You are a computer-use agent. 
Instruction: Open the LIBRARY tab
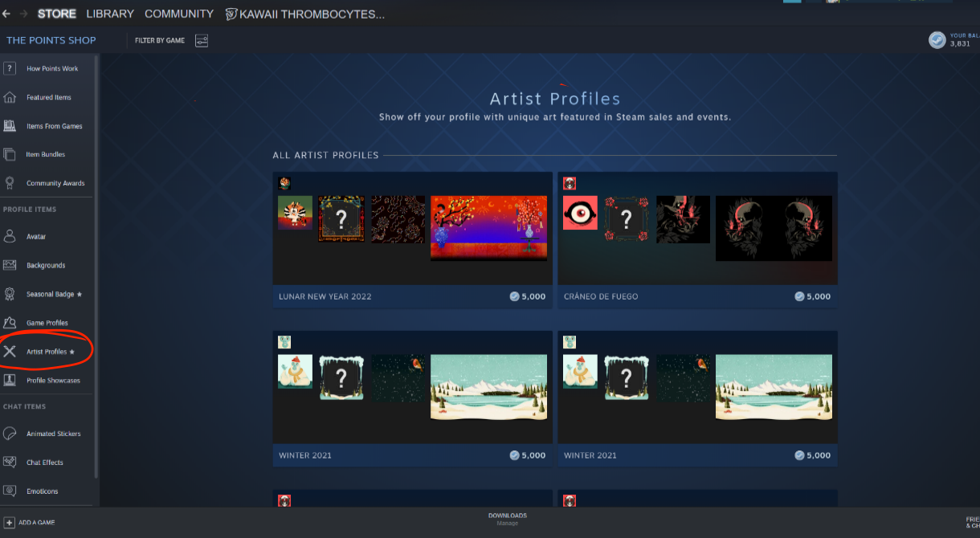click(110, 14)
